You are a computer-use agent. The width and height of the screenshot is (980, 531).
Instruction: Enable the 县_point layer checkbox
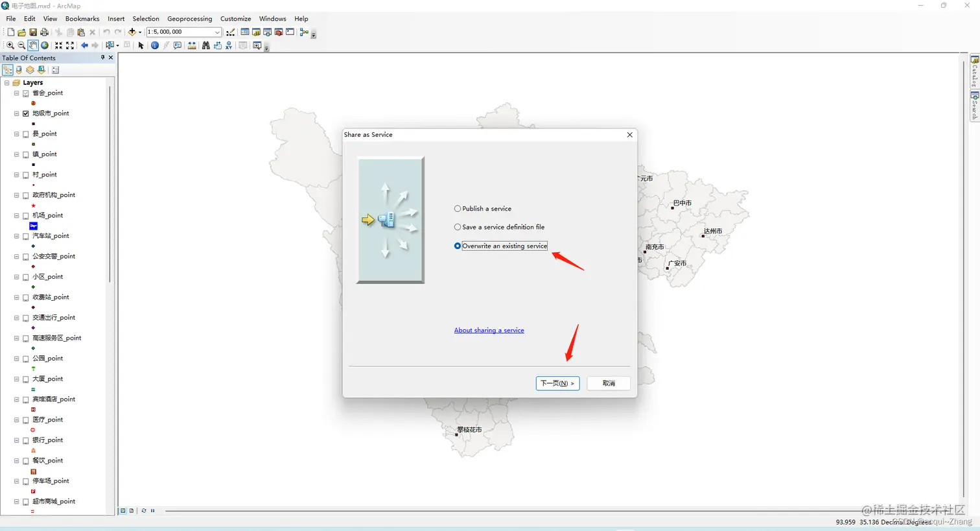coord(26,134)
